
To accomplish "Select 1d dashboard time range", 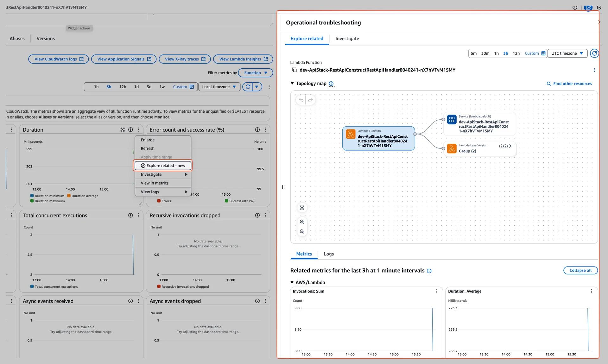I will (x=136, y=87).
